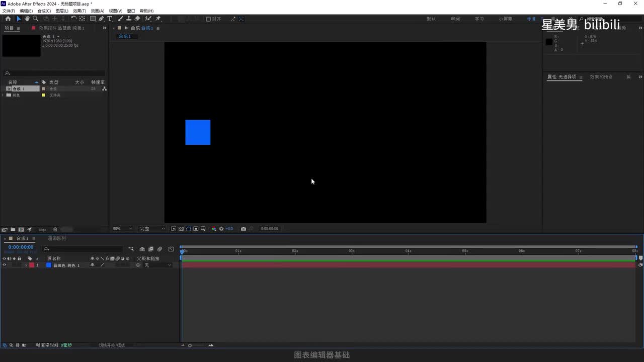Screen dimensions: 644x362
Task: Click the frame blending icon in timeline
Action: 151,249
